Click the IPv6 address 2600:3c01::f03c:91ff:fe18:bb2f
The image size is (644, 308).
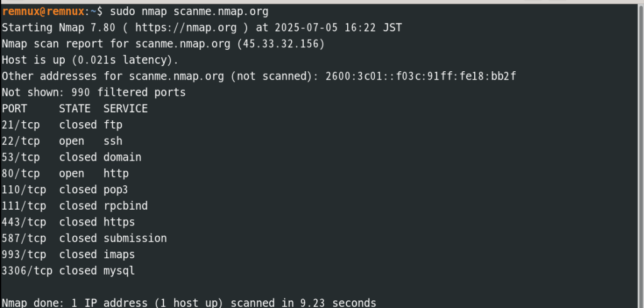click(421, 76)
